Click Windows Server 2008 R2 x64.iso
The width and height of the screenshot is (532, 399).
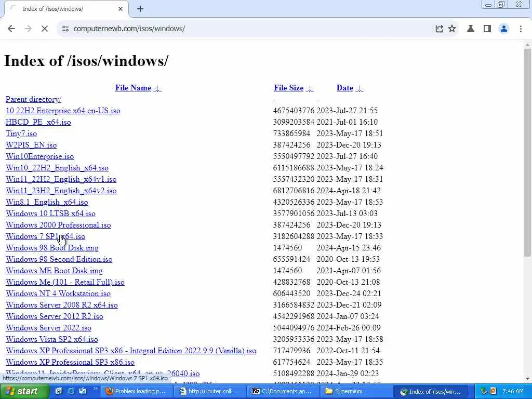(62, 305)
